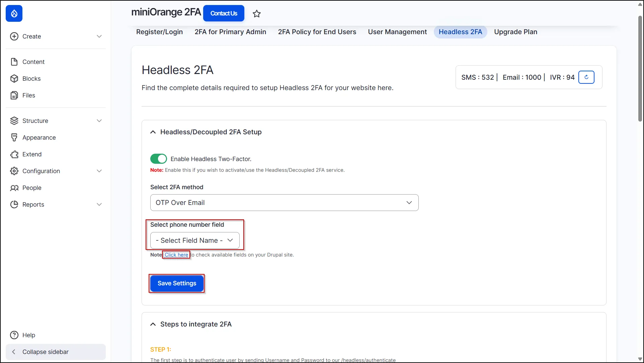Disable the Headless Two-Factor toggle
Viewport: 644px width, 363px height.
click(x=159, y=159)
